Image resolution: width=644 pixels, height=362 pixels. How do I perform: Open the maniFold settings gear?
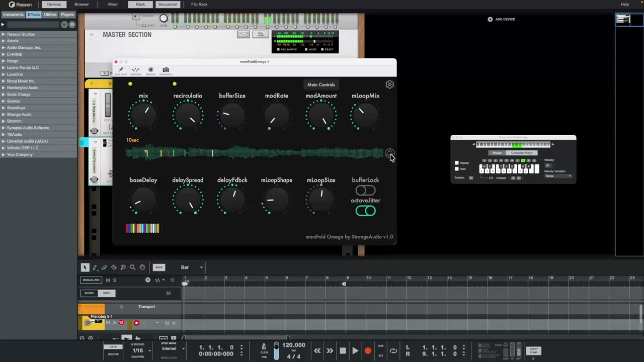pos(389,84)
